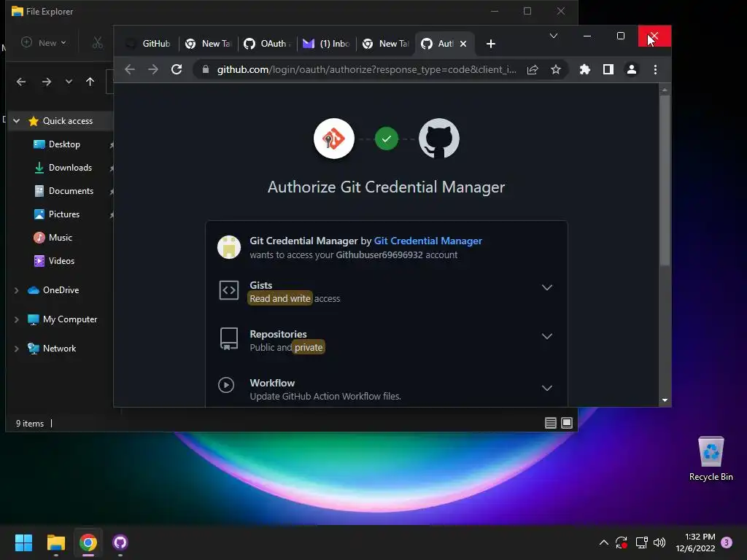Click the Workflow play icon
The image size is (747, 560).
point(226,385)
